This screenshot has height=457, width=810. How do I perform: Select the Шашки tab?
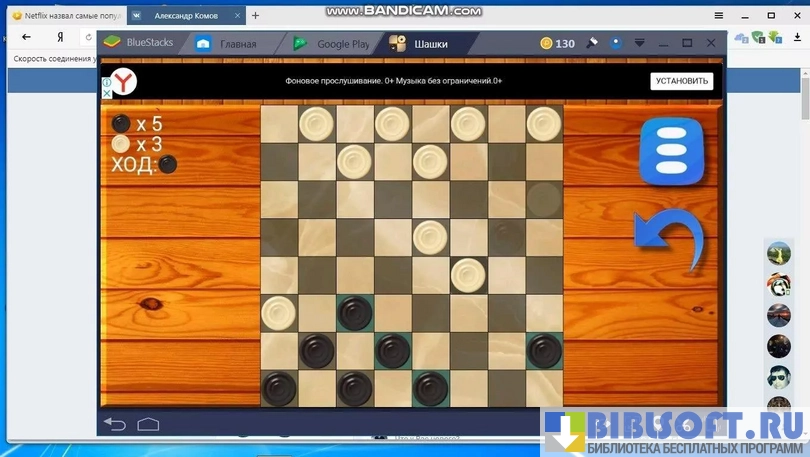tap(430, 44)
